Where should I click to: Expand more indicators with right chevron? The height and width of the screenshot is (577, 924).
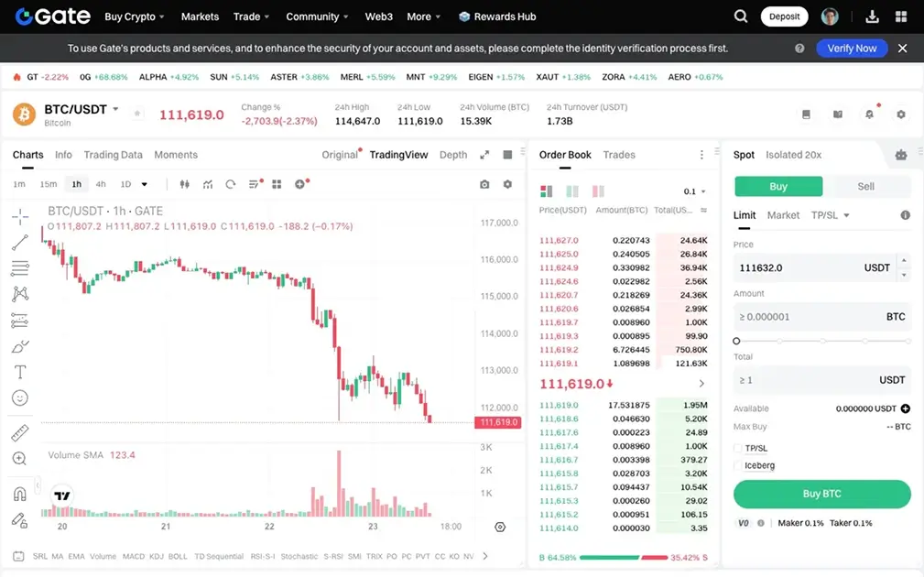(x=485, y=556)
